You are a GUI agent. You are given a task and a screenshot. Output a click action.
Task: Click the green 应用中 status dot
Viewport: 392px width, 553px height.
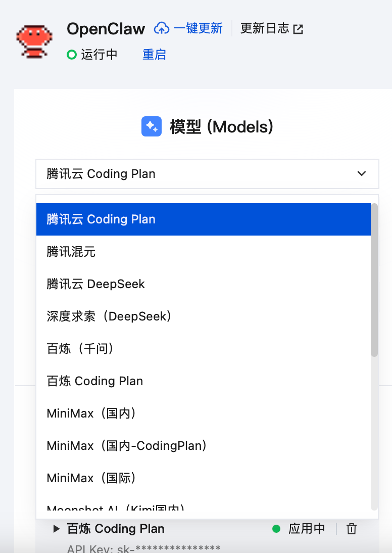tap(276, 529)
